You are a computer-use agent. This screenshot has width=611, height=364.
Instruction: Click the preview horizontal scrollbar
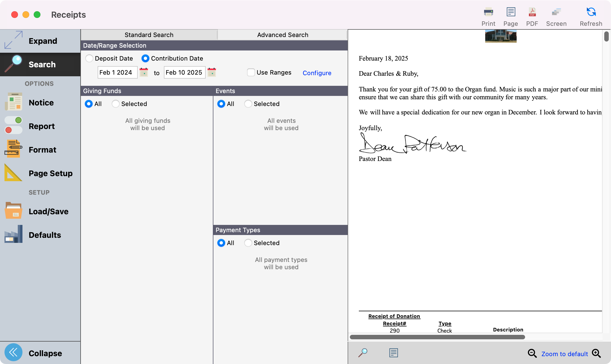tap(437, 337)
